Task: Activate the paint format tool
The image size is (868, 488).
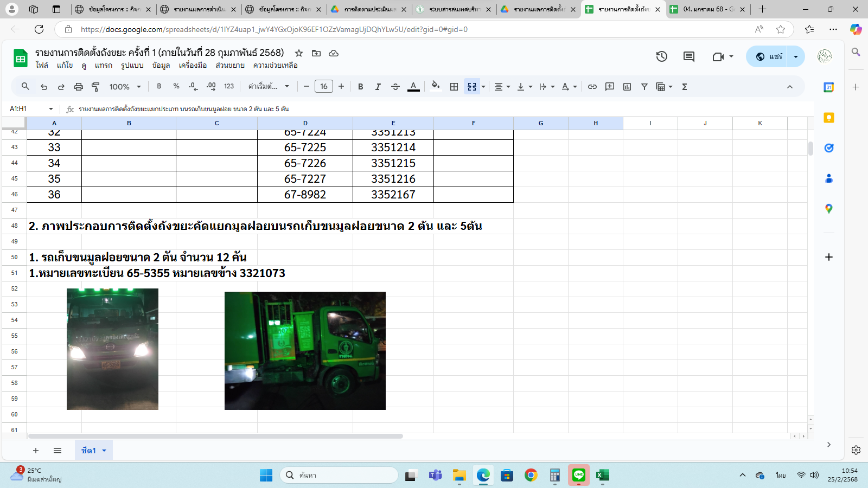Action: pyautogui.click(x=96, y=87)
